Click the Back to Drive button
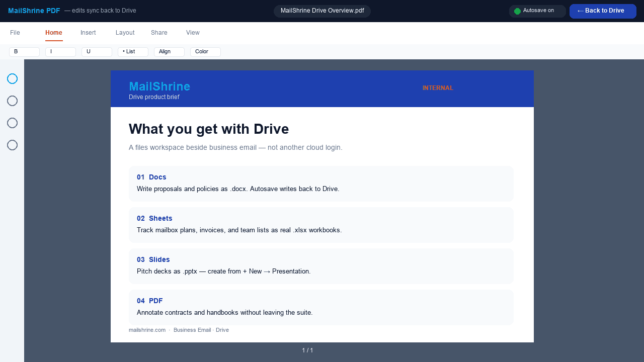 click(603, 11)
